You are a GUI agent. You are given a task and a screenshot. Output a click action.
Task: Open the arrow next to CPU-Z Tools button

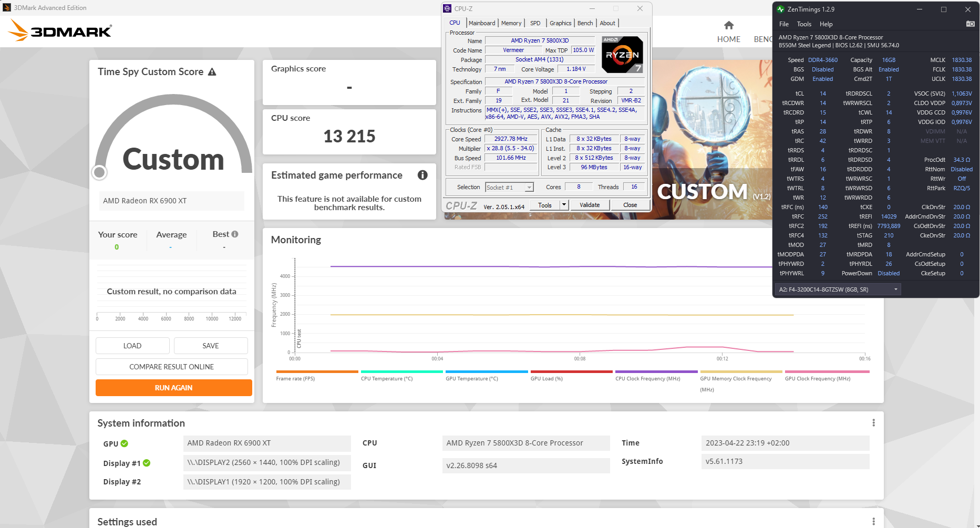point(564,205)
